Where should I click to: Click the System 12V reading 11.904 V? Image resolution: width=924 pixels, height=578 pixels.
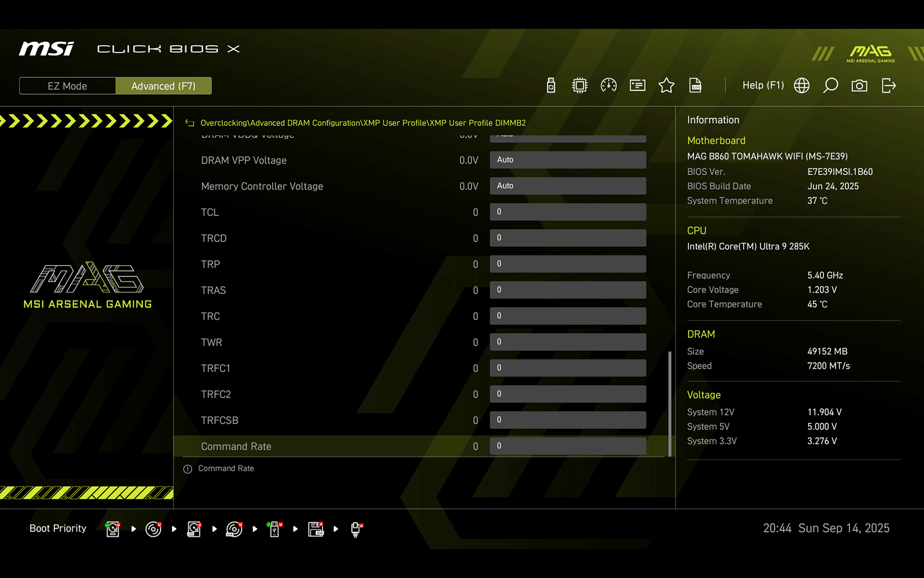825,412
